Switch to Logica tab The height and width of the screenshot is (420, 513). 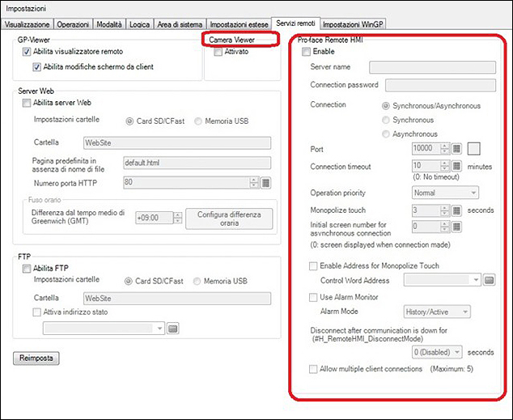[x=140, y=24]
